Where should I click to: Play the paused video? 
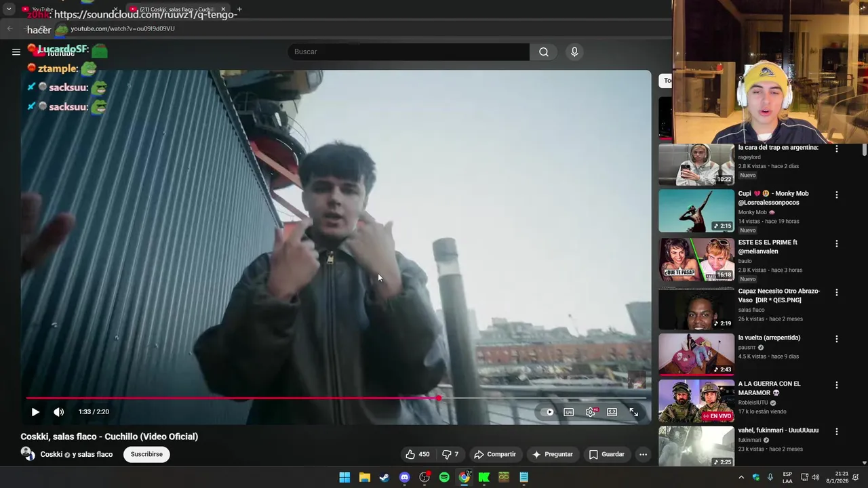35,411
